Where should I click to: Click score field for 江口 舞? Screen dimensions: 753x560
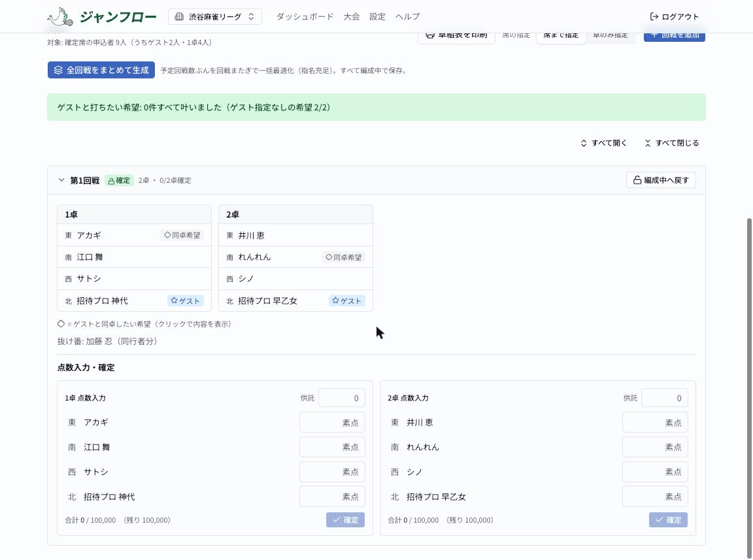(332, 447)
